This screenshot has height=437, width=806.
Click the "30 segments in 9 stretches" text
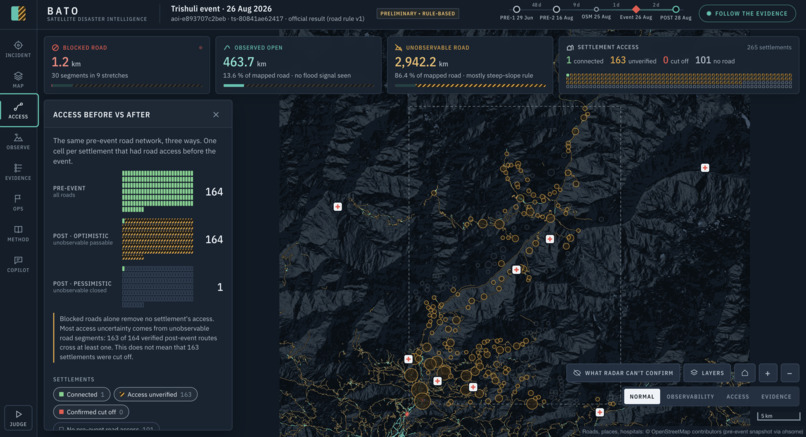[x=89, y=76]
